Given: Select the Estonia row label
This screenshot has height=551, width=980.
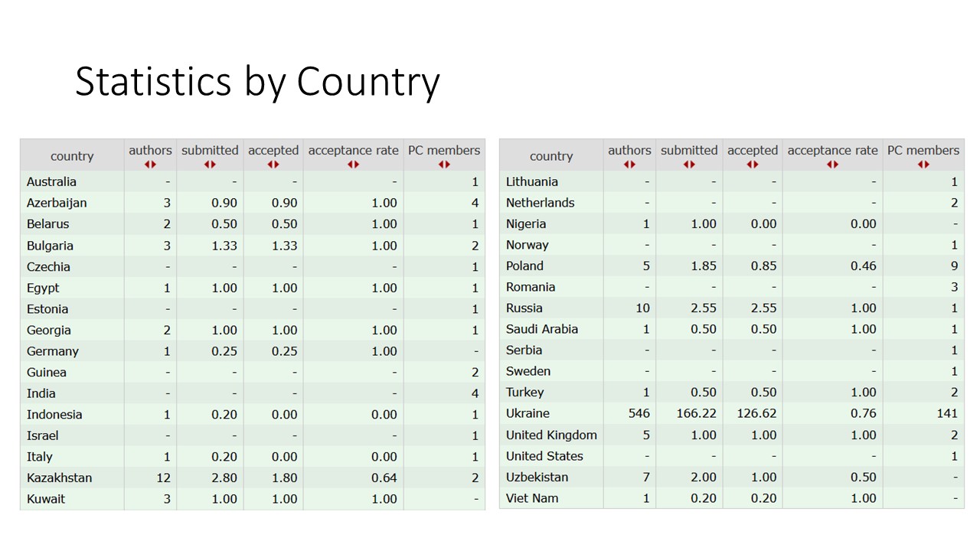Looking at the screenshot, I should point(47,309).
